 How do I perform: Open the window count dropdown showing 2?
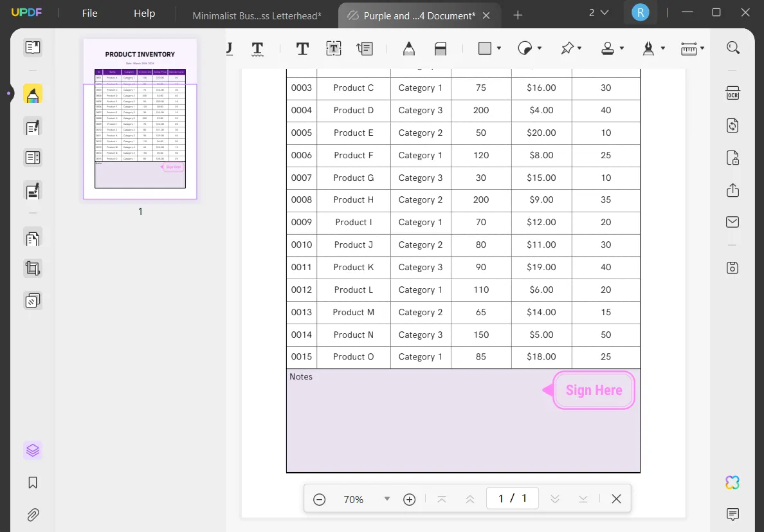pyautogui.click(x=599, y=13)
